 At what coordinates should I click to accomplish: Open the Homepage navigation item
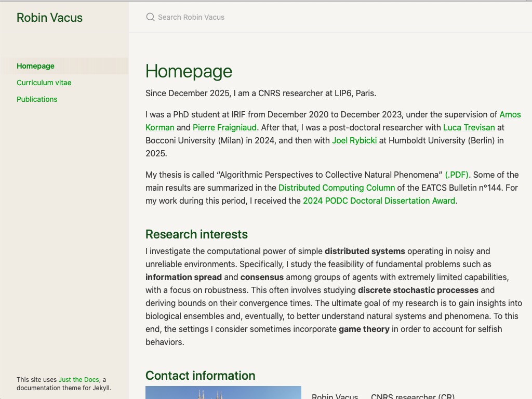pyautogui.click(x=35, y=66)
